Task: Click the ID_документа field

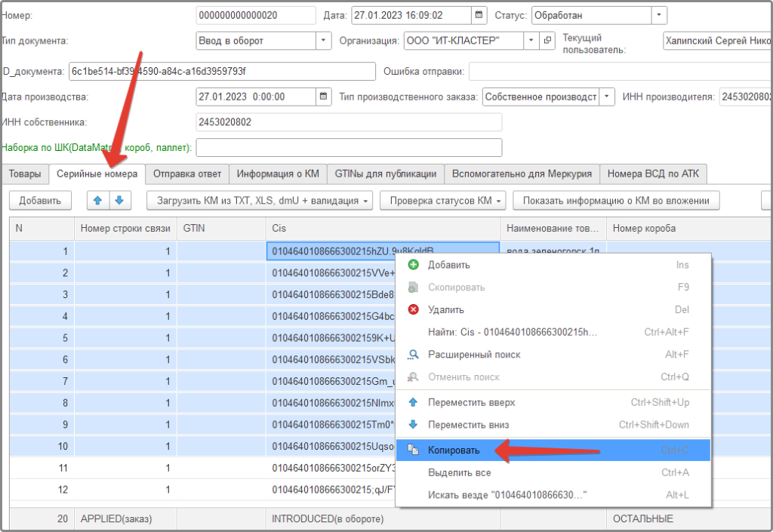Action: click(222, 72)
